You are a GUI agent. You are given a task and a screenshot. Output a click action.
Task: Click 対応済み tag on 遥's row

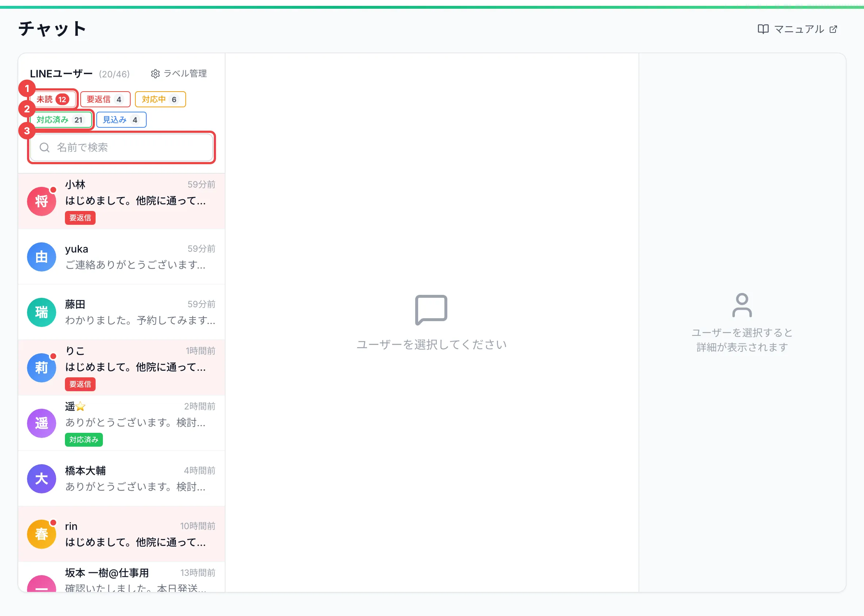pyautogui.click(x=84, y=440)
